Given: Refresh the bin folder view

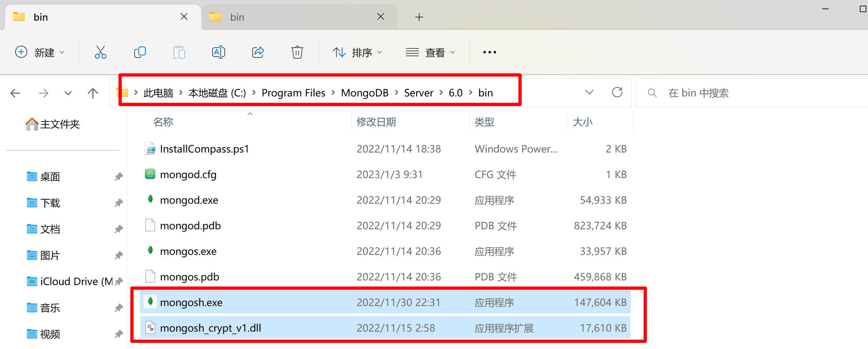Looking at the screenshot, I should (x=617, y=92).
